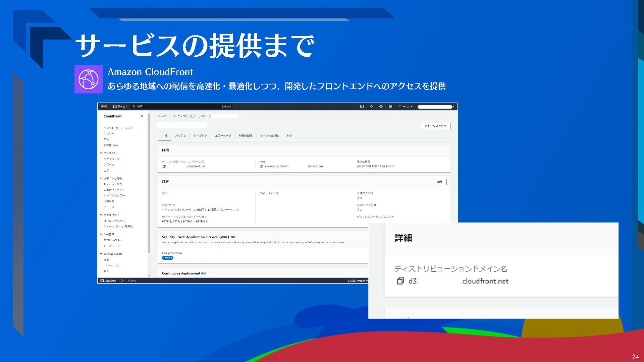Open パブリックキー in sidebar
644x362 pixels.
[x=113, y=240]
